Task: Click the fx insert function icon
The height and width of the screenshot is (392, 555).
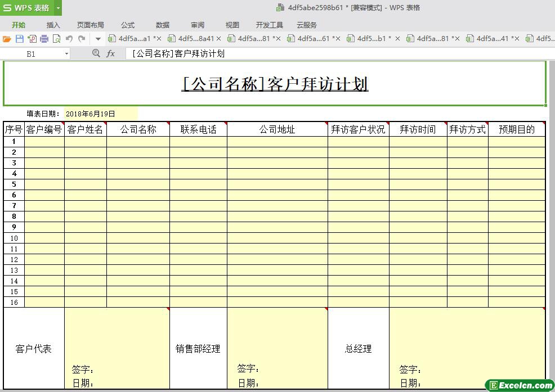Action: pyautogui.click(x=111, y=53)
